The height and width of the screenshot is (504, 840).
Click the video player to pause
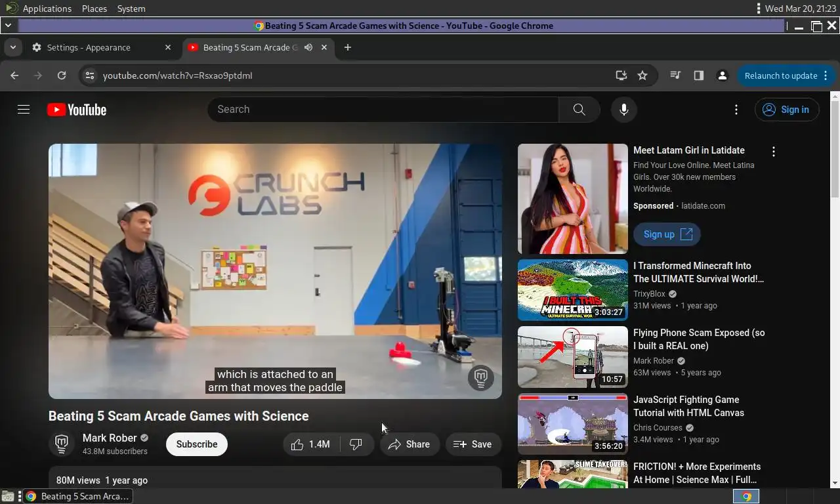coord(275,271)
